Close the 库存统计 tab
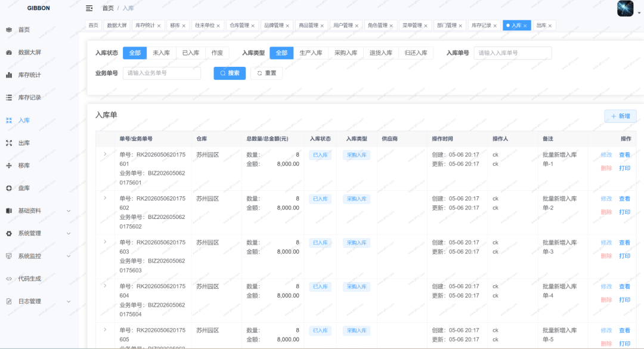644x349 pixels. tap(159, 26)
